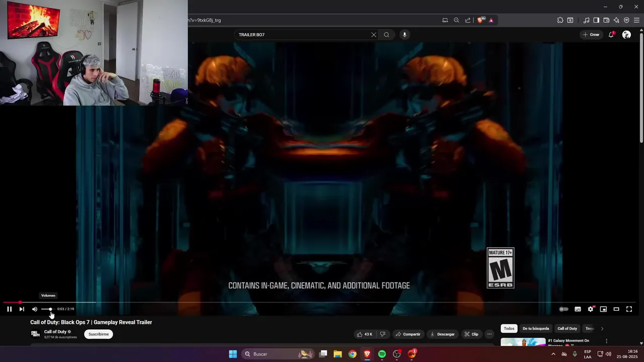
Task: Select the Call of Duty filter chip
Action: (567, 329)
